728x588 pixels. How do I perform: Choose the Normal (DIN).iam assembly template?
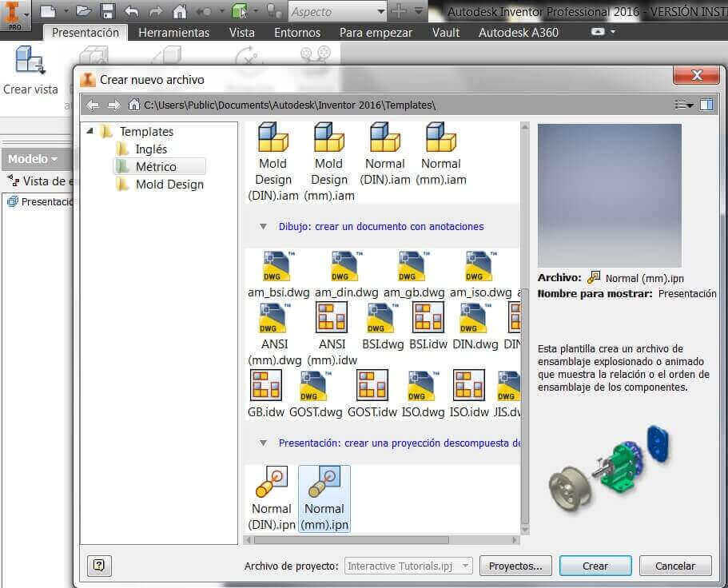tap(385, 153)
